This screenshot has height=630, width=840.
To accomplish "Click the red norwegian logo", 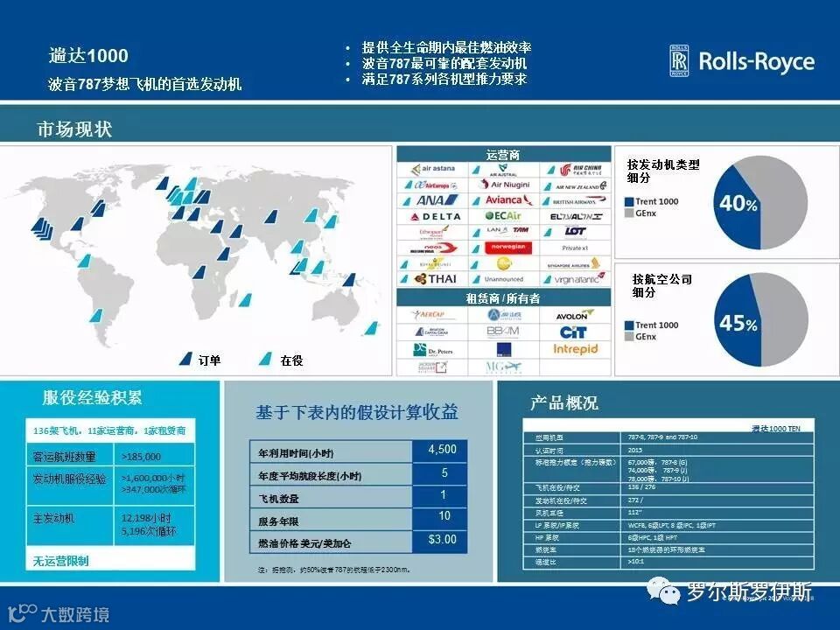I will point(507,247).
